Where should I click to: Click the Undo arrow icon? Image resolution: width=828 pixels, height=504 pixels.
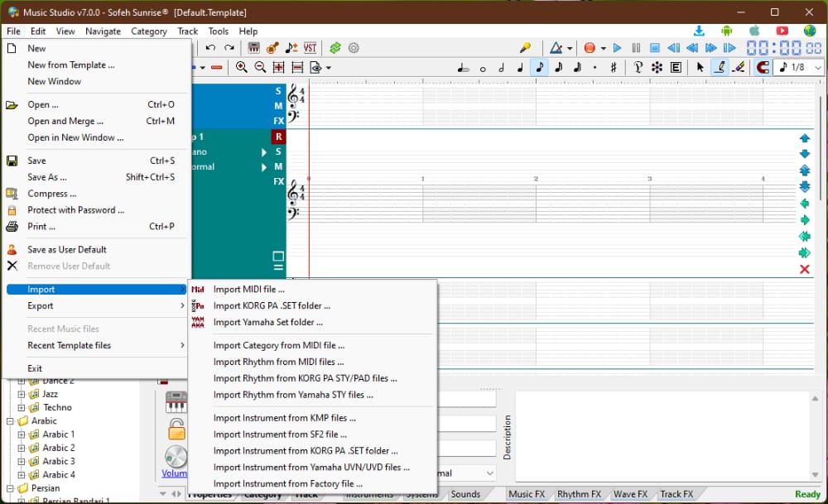210,48
